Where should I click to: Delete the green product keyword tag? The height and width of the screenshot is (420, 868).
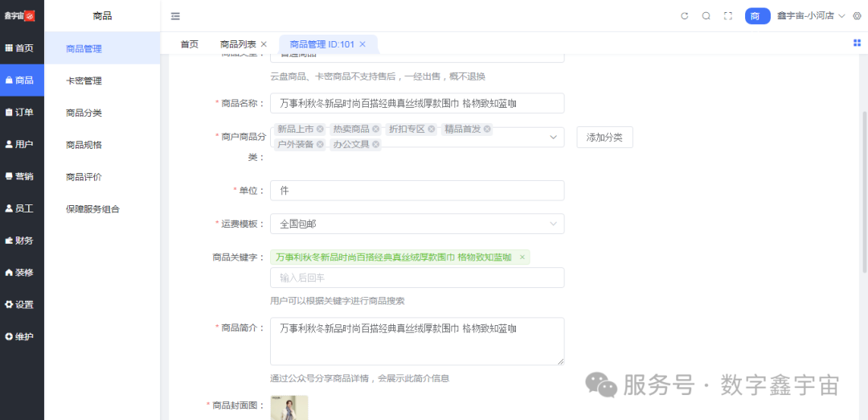click(x=522, y=257)
